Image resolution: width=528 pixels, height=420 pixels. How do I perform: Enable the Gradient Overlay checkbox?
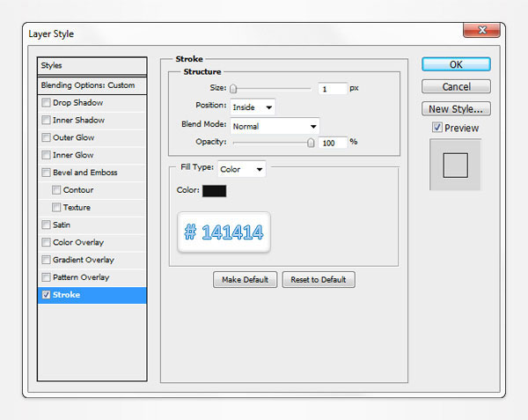pyautogui.click(x=46, y=260)
